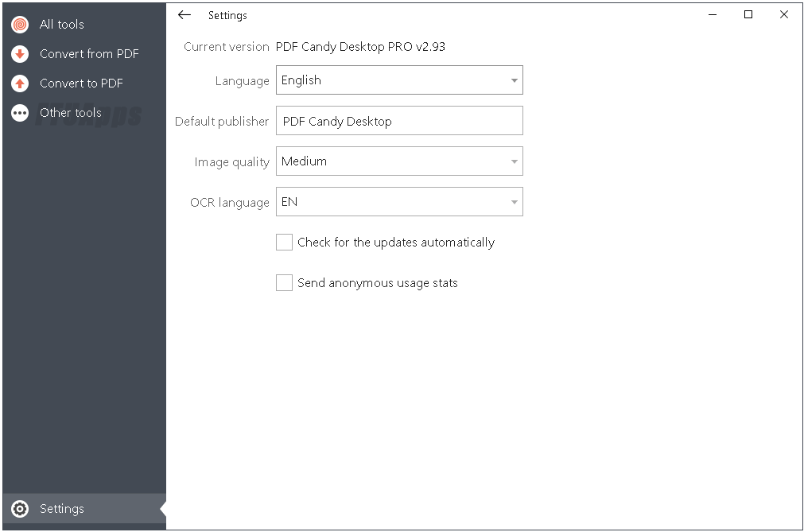Click the Default publisher text field

pyautogui.click(x=399, y=121)
